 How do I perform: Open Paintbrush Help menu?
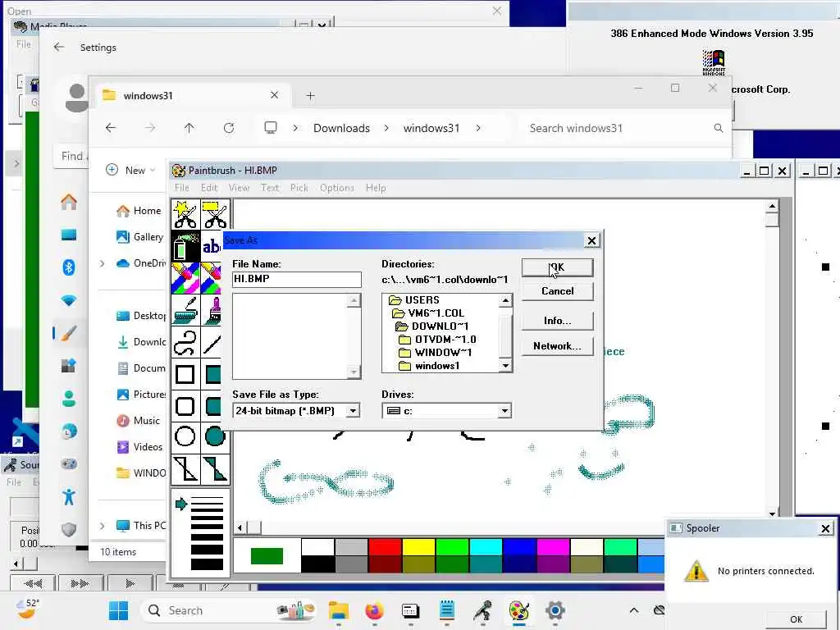tap(376, 188)
